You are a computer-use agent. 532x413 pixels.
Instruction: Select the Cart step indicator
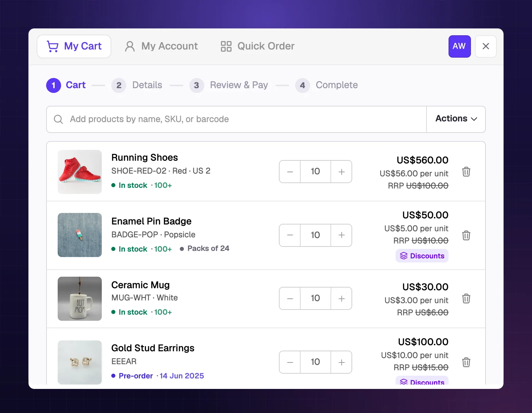point(66,85)
